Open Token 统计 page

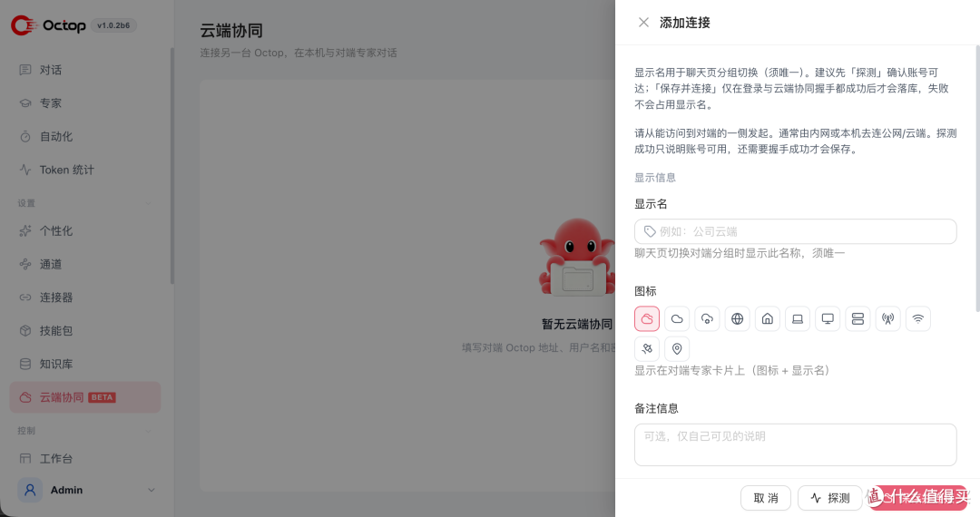[x=85, y=170]
